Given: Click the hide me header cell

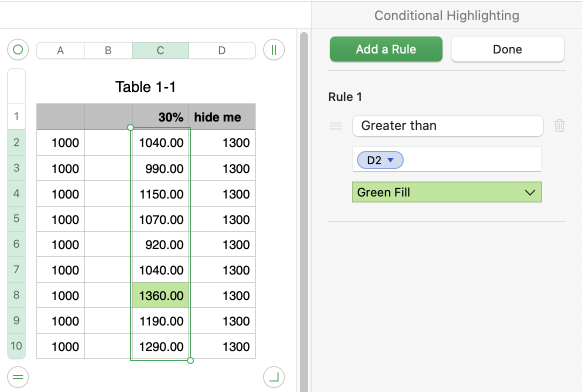Looking at the screenshot, I should (x=221, y=117).
